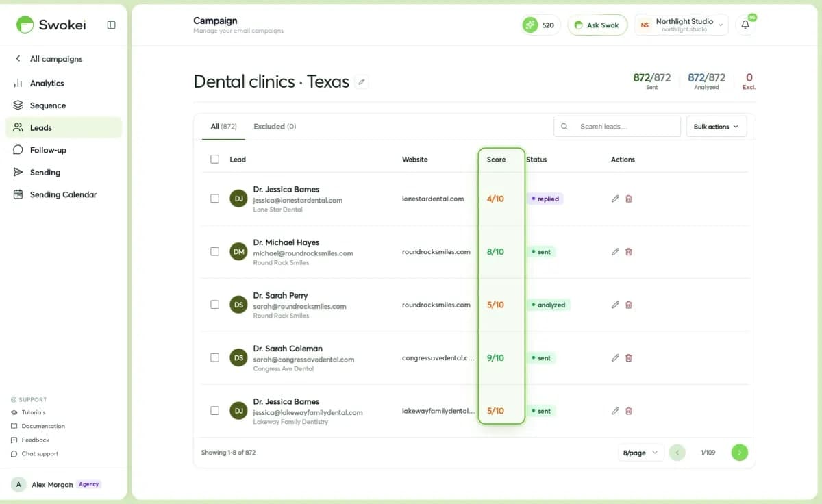Switch to the Excluded (0) tab
This screenshot has height=504, width=822.
point(275,127)
